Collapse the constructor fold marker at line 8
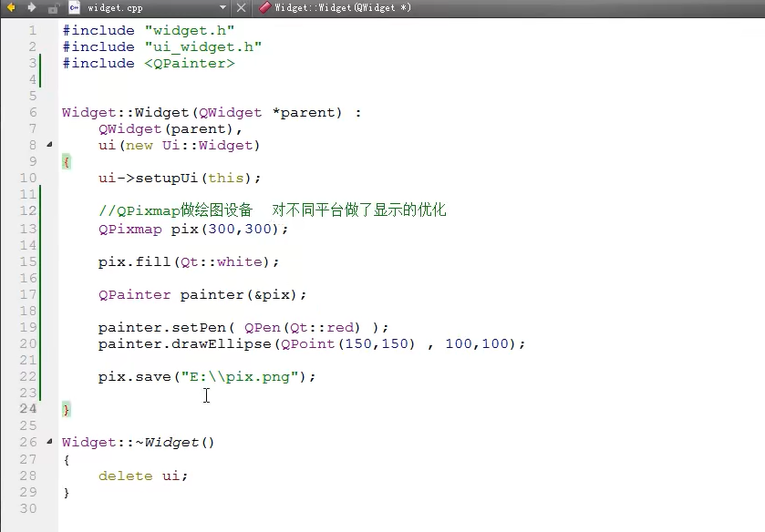Viewport: 765px width, 532px height. (x=49, y=145)
